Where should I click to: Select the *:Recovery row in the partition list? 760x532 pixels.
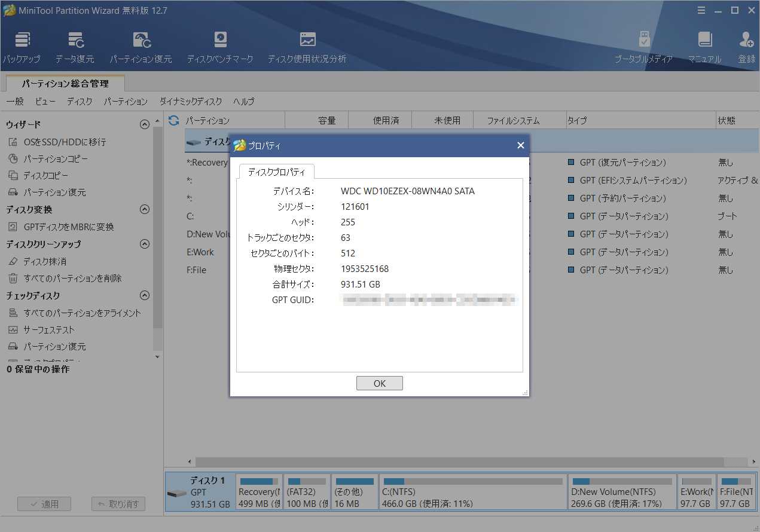[x=207, y=163]
